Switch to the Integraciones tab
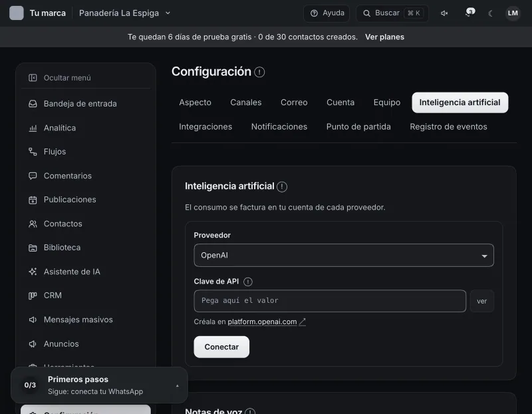The image size is (532, 414). [205, 126]
